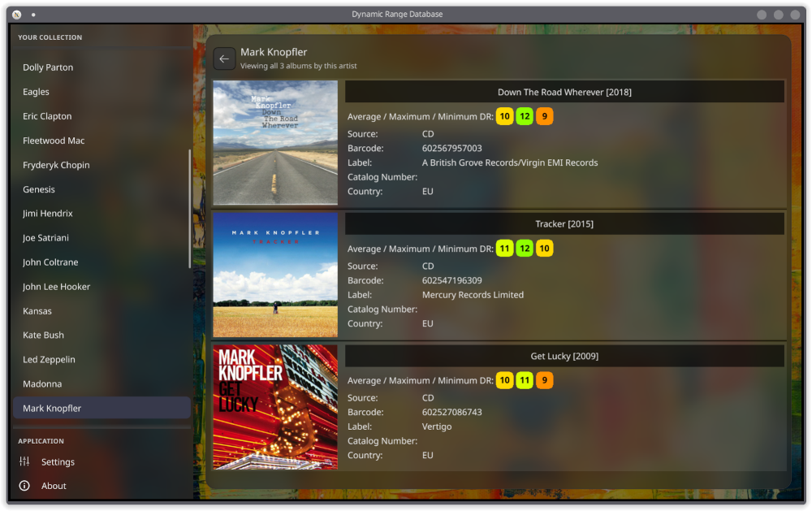This screenshot has height=511, width=812.
Task: Click minimum DR 9 badge for Down The Road
Action: click(x=544, y=116)
